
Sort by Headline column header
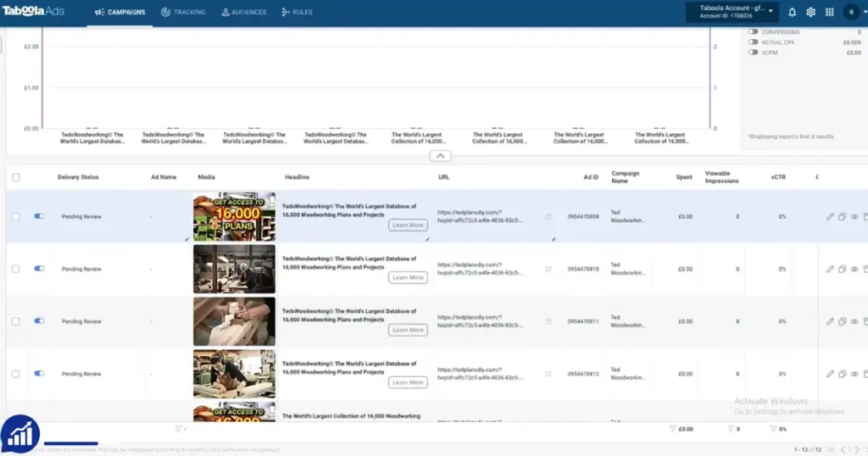pyautogui.click(x=298, y=177)
